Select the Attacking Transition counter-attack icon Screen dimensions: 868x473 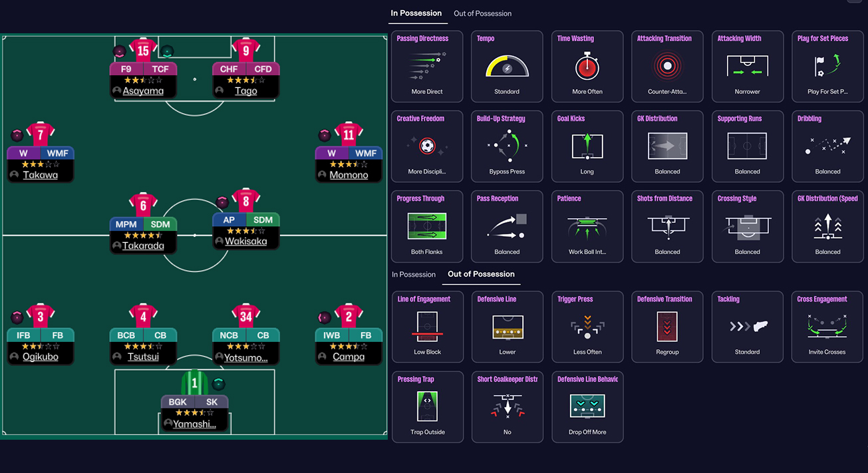(x=667, y=67)
